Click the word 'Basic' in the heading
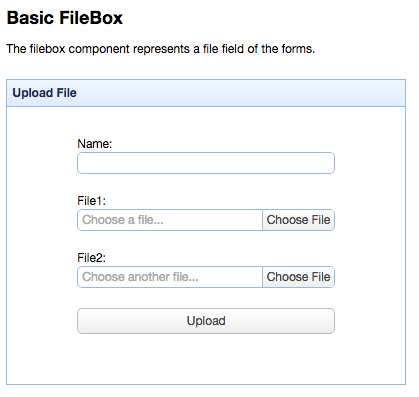 tap(30, 18)
